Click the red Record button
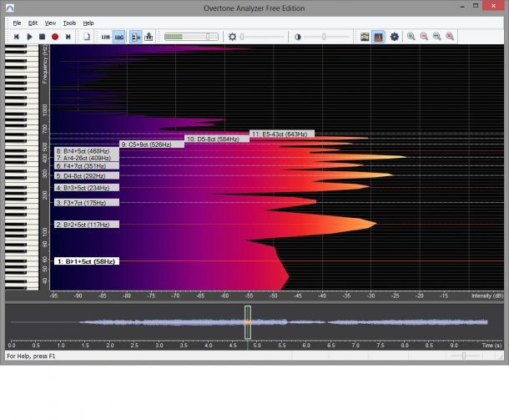The width and height of the screenshot is (509, 420). pos(55,37)
